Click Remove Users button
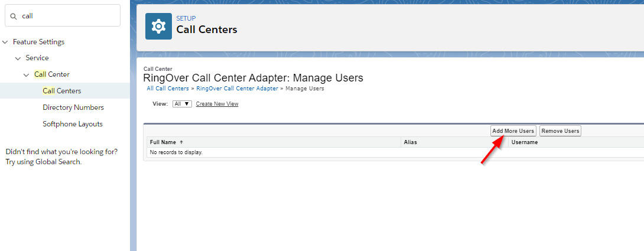This screenshot has width=644, height=251. coord(560,131)
